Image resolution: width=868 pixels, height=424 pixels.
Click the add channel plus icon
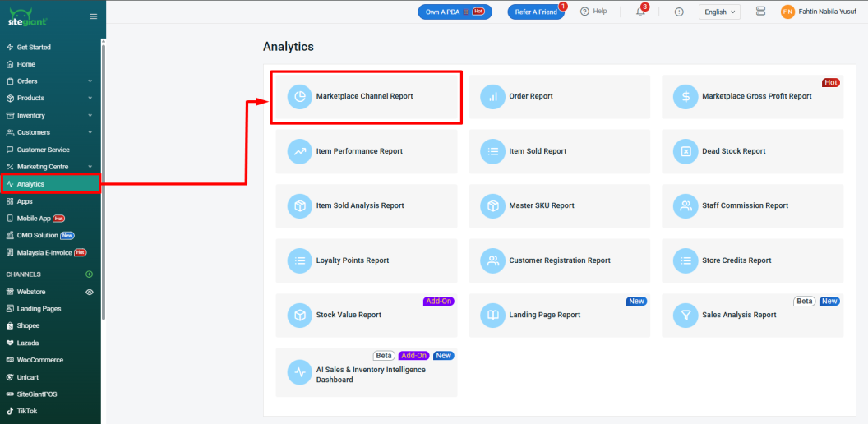click(x=90, y=274)
